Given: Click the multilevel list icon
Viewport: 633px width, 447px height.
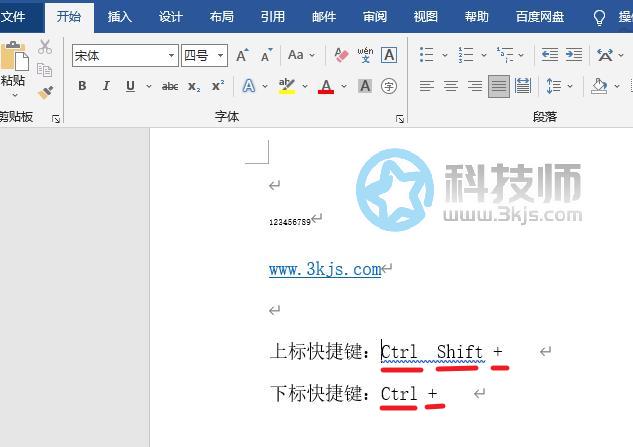Looking at the screenshot, I should click(505, 55).
